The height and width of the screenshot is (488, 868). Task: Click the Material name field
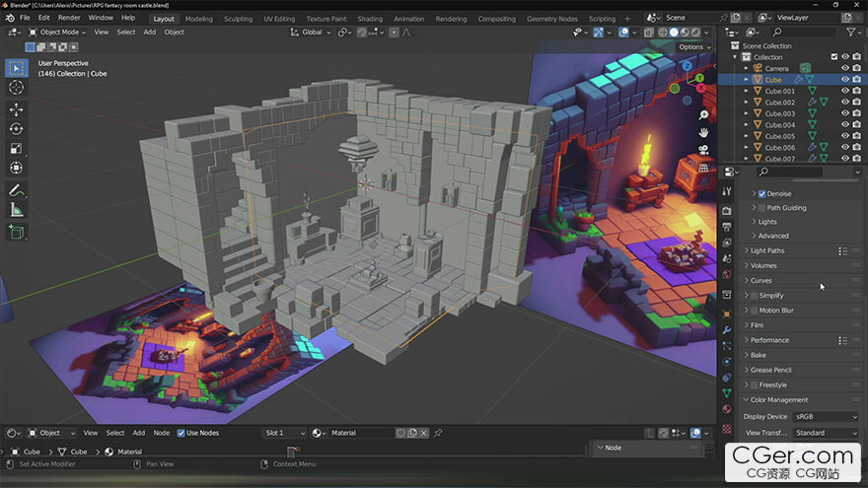361,433
